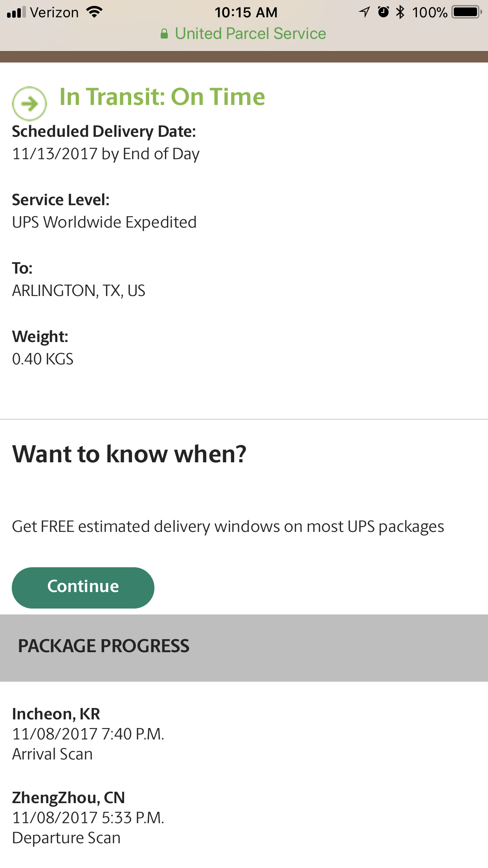Tap the ZhengZhou, CN location entry
The width and height of the screenshot is (488, 868).
pyautogui.click(x=68, y=798)
